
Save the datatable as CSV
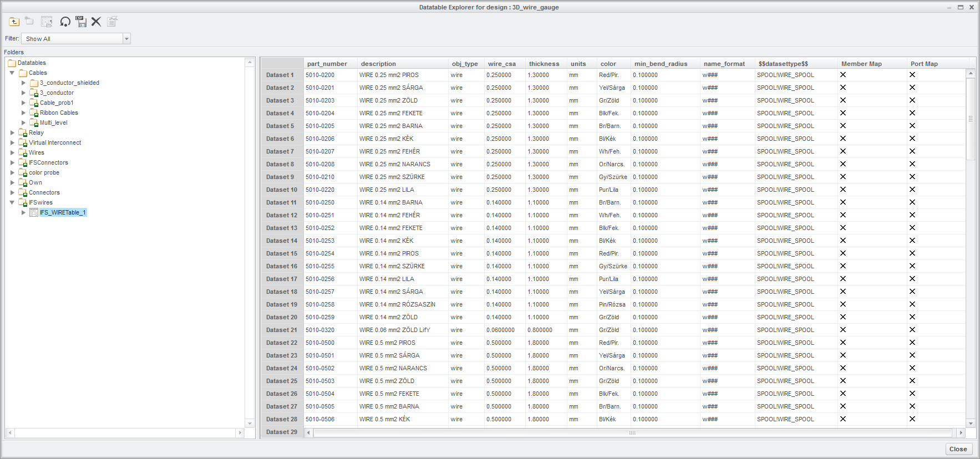point(81,22)
